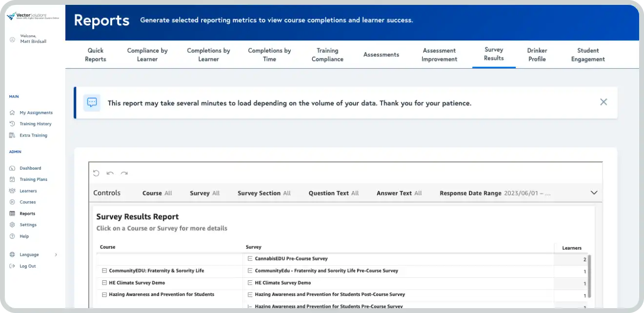The height and width of the screenshot is (313, 644).
Task: Collapse CommunityEDU: Fraternity & Sorority Life course
Action: [x=104, y=271]
